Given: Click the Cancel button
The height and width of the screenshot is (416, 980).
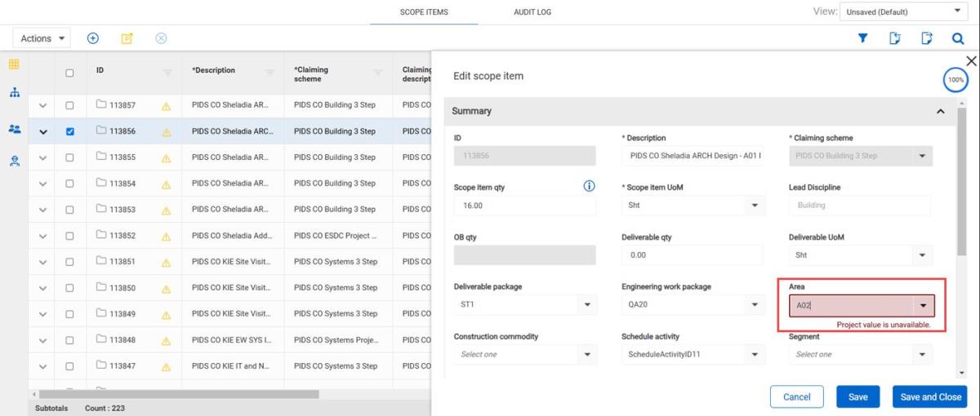Looking at the screenshot, I should 796,396.
